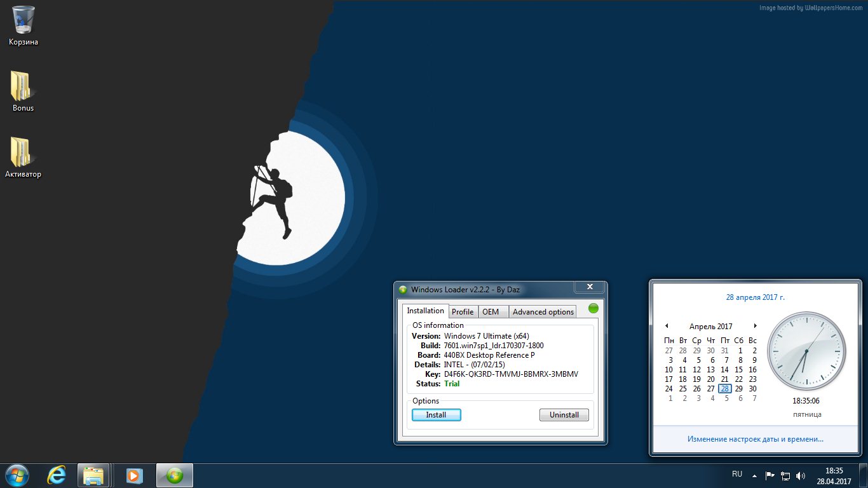Click the green Trial status text
This screenshot has width=868, height=488.
(452, 384)
